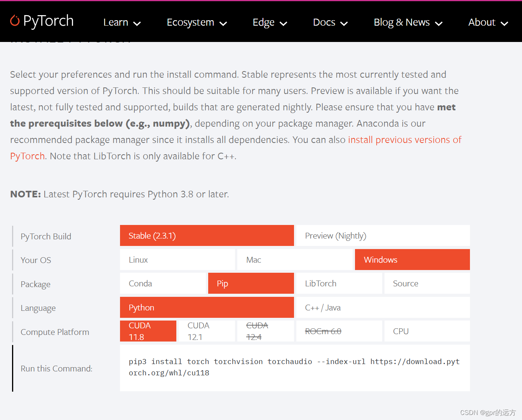Open the Edge menu

coord(270,23)
